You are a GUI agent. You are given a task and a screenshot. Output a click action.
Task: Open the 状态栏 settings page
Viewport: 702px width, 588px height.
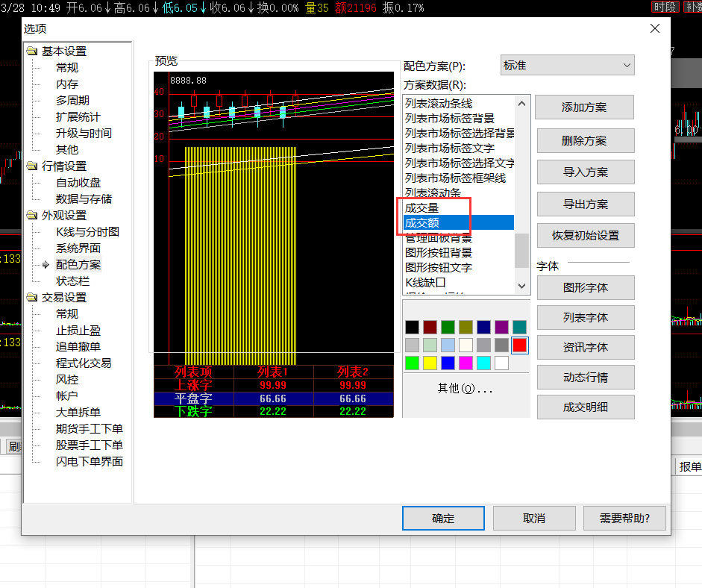pyautogui.click(x=72, y=281)
